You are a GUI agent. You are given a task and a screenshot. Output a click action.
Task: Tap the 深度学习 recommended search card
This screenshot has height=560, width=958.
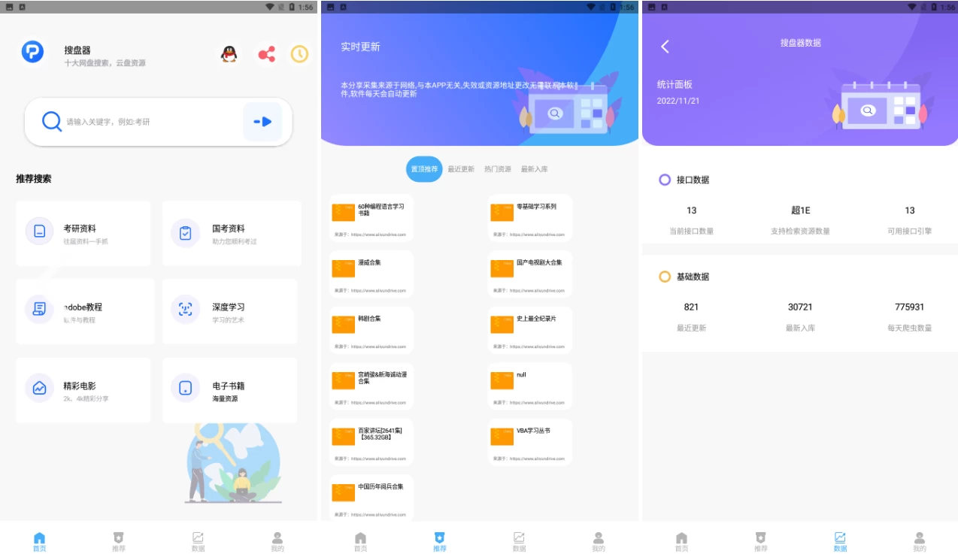pyautogui.click(x=230, y=311)
